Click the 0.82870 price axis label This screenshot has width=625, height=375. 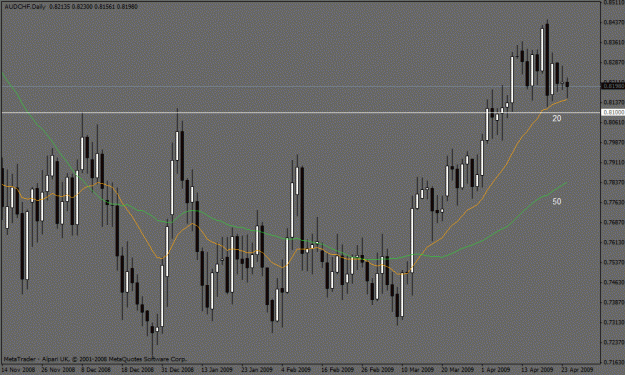pos(614,62)
